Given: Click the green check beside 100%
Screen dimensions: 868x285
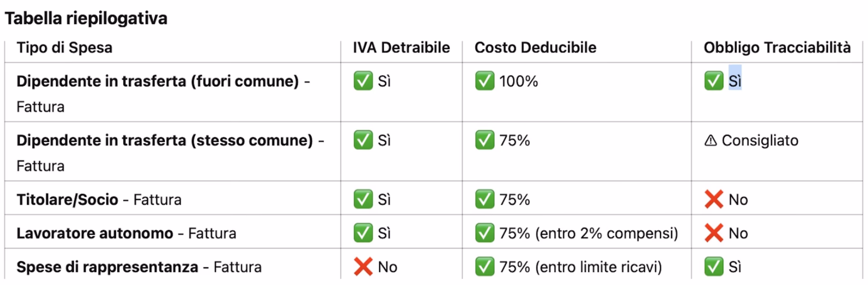Looking at the screenshot, I should coord(484,81).
